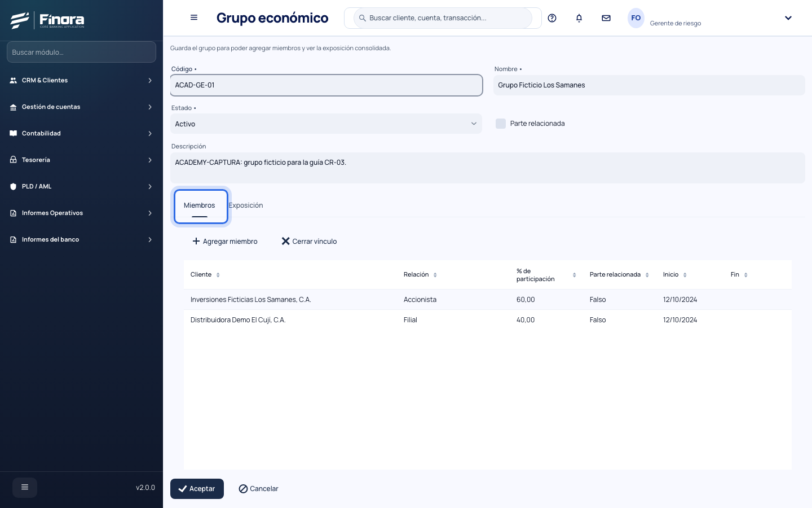Image resolution: width=812 pixels, height=508 pixels.
Task: Click Cerrar vínculo button
Action: [309, 241]
